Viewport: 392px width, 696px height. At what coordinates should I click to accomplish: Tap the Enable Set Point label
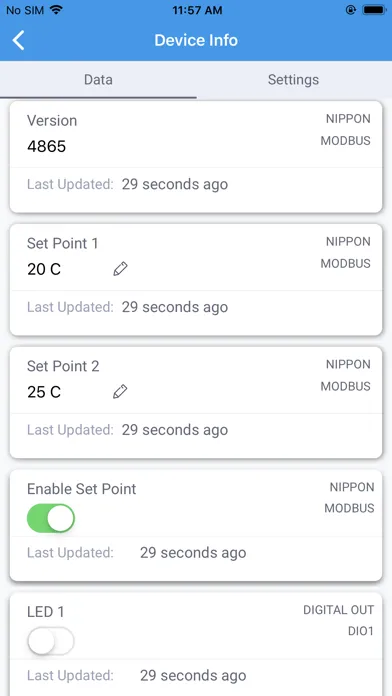point(82,489)
